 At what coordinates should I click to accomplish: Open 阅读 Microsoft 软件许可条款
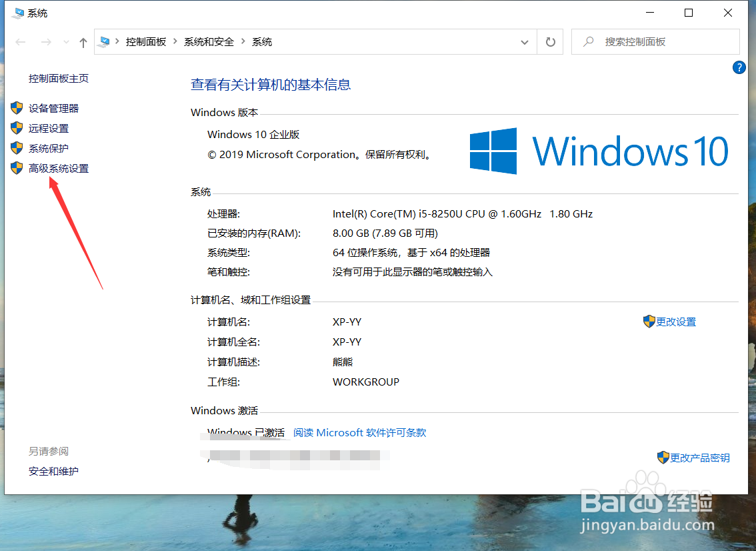point(359,432)
